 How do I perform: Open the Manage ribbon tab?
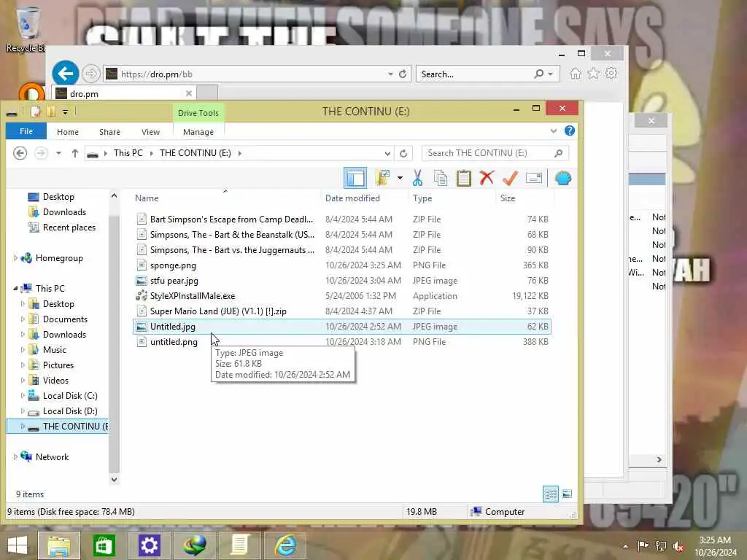(198, 132)
